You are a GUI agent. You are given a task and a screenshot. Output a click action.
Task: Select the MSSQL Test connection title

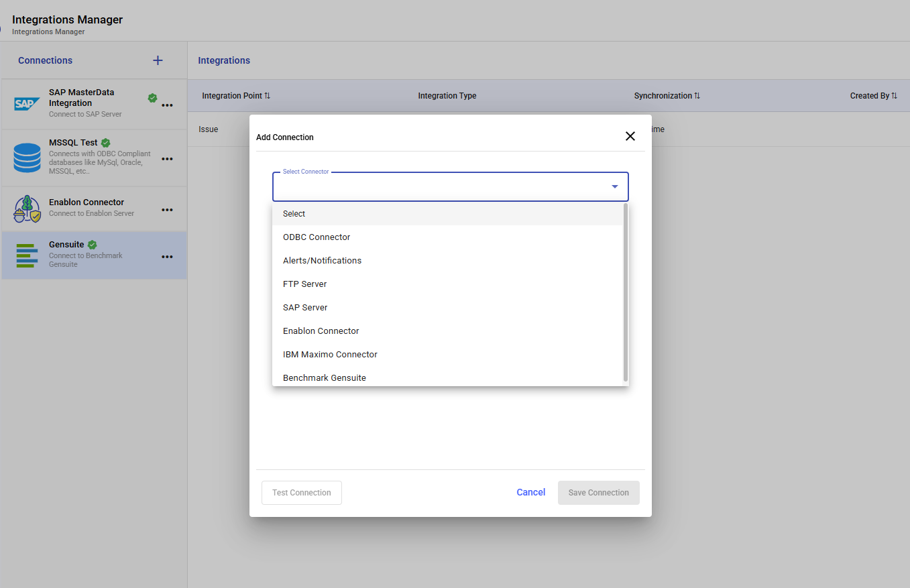73,143
